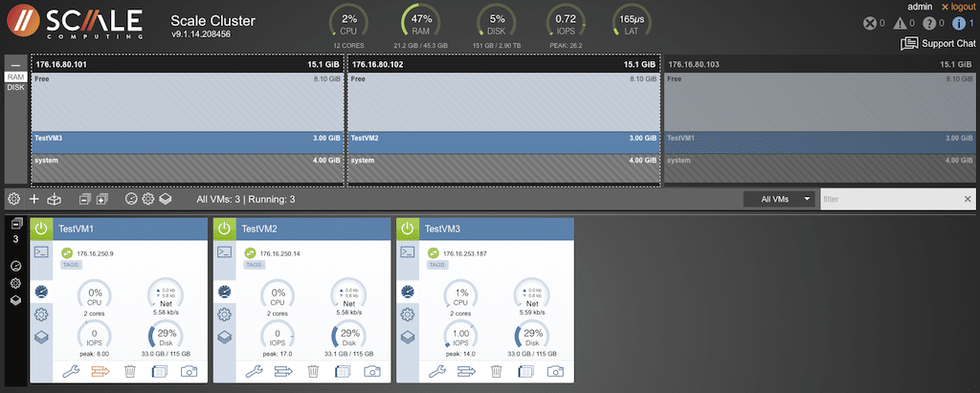Edit TestVM3 with the wrench icon
The width and height of the screenshot is (980, 393).
click(x=436, y=372)
